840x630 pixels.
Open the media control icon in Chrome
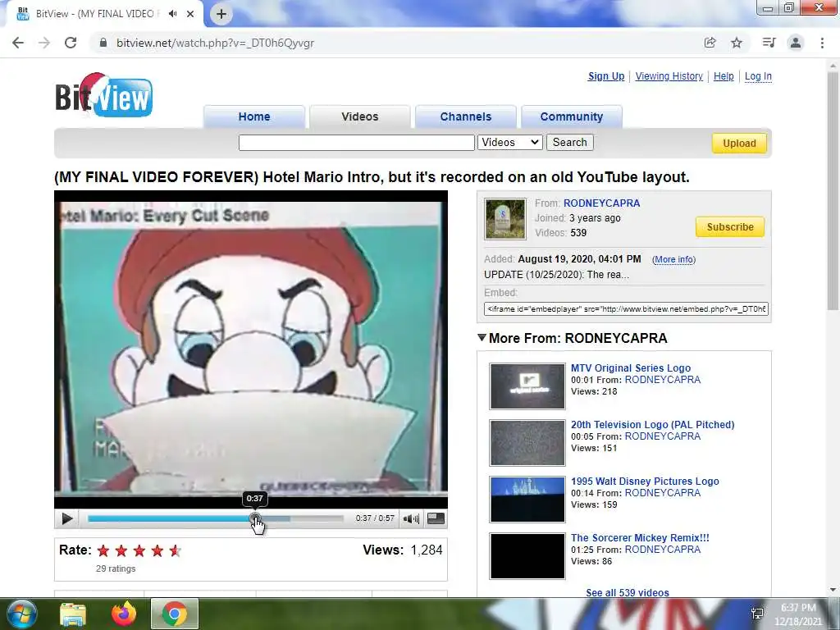pyautogui.click(x=769, y=43)
